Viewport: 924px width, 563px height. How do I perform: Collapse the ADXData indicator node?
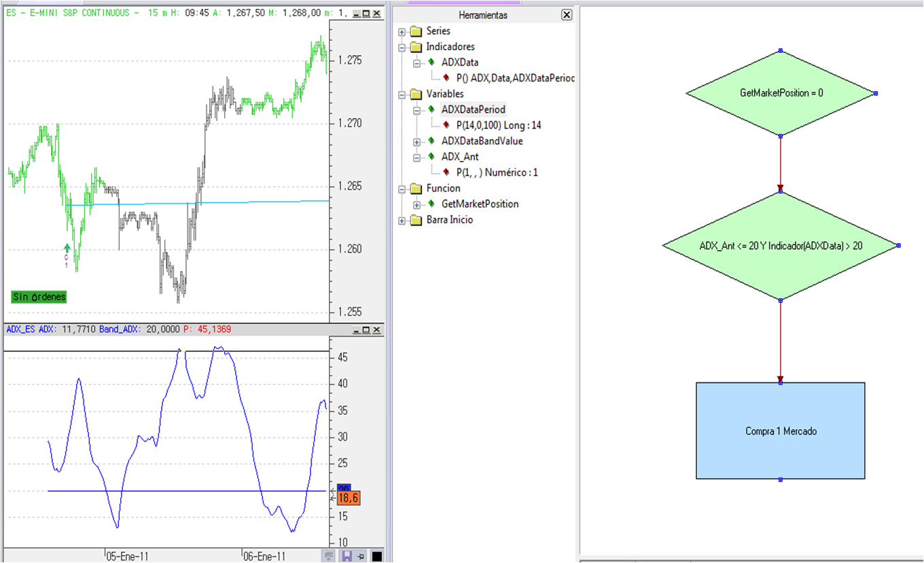[x=417, y=62]
